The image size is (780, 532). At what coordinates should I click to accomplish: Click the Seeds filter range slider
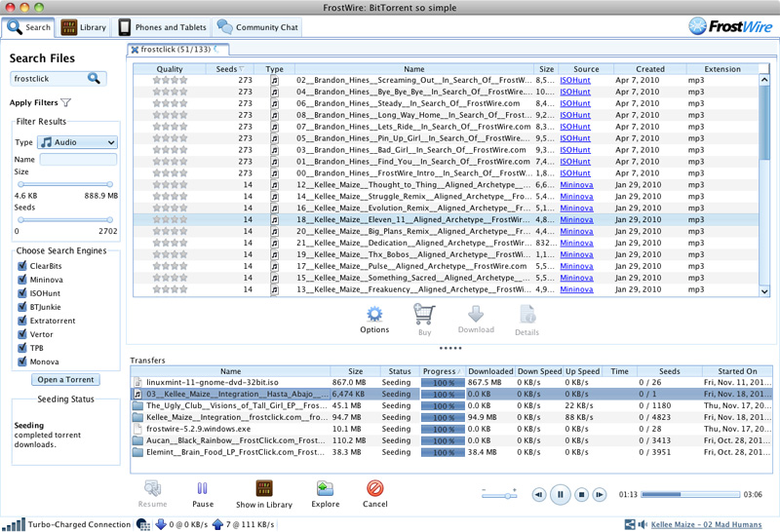click(x=65, y=219)
